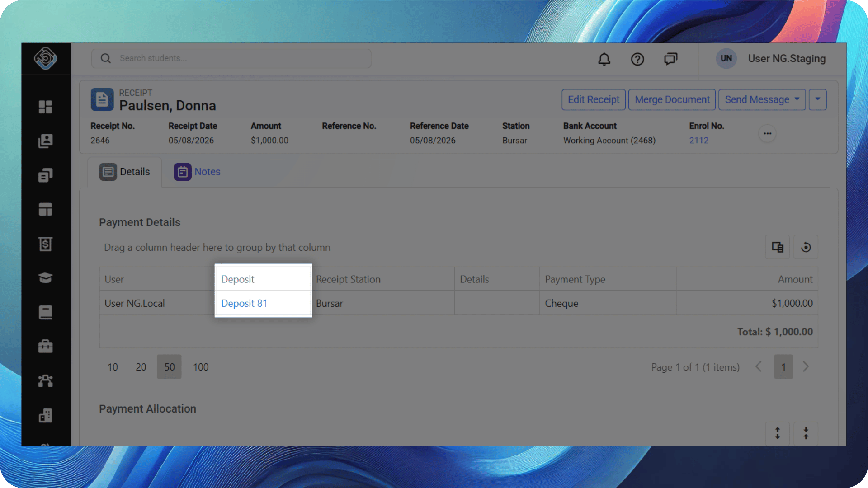Set page size to 20

(141, 367)
